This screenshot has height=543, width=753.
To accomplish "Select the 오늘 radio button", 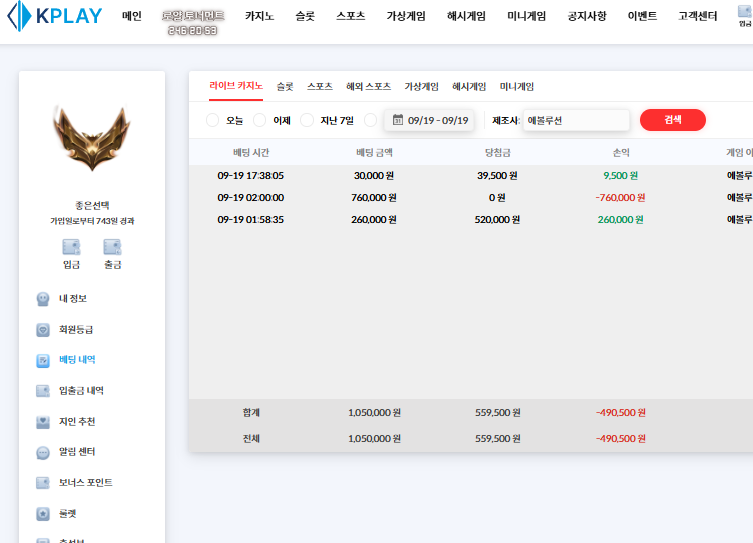I will [x=212, y=120].
